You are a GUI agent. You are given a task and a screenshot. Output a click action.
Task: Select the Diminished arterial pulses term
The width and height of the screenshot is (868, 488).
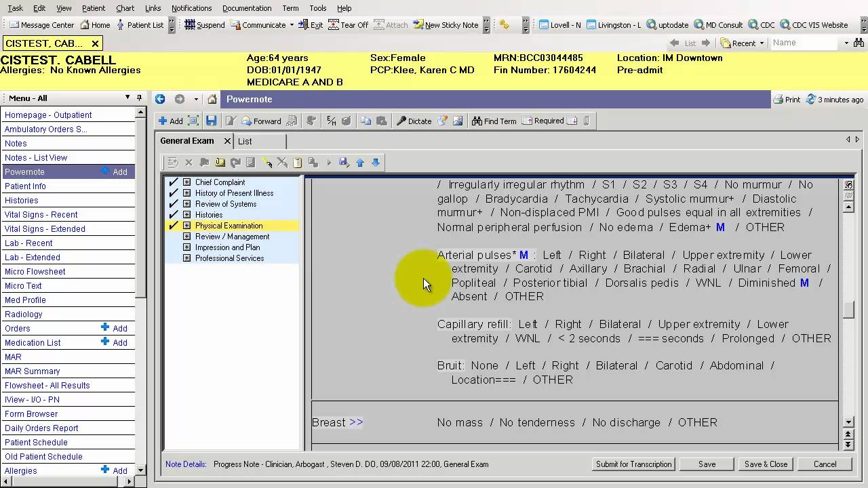[766, 283]
